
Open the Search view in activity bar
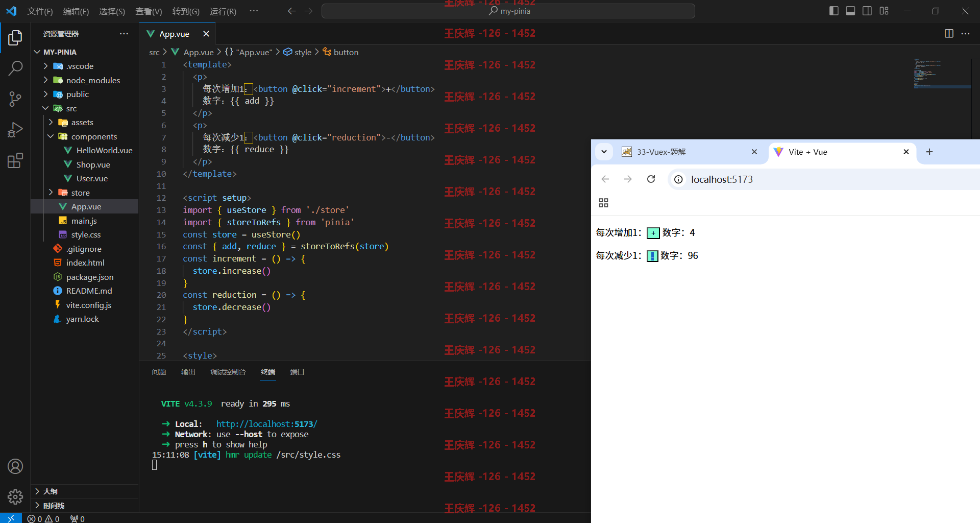(15, 68)
